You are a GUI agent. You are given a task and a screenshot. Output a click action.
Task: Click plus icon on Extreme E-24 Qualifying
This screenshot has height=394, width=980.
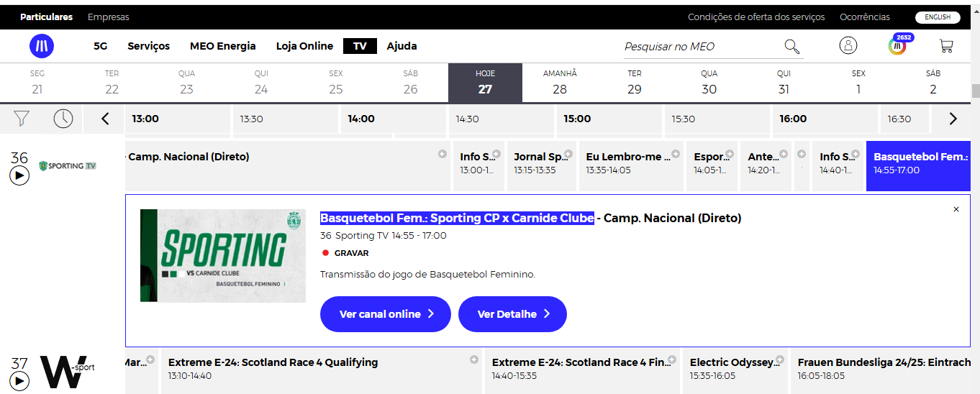[473, 359]
